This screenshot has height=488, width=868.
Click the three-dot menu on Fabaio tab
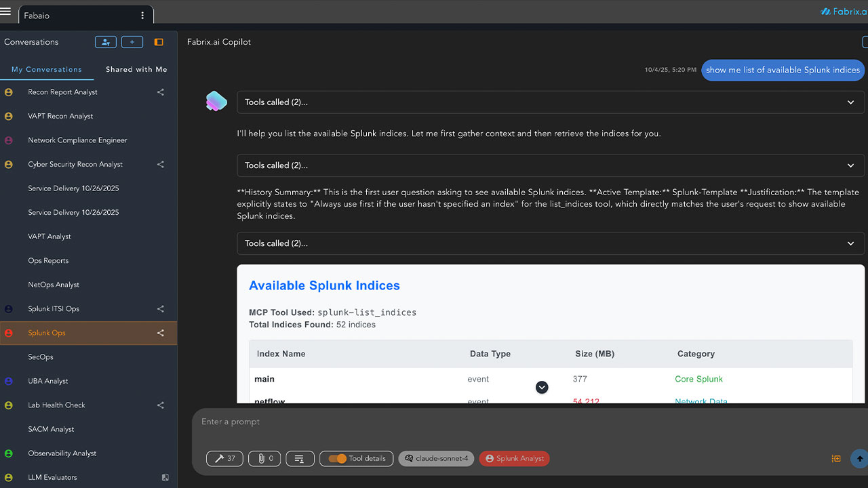pos(142,16)
